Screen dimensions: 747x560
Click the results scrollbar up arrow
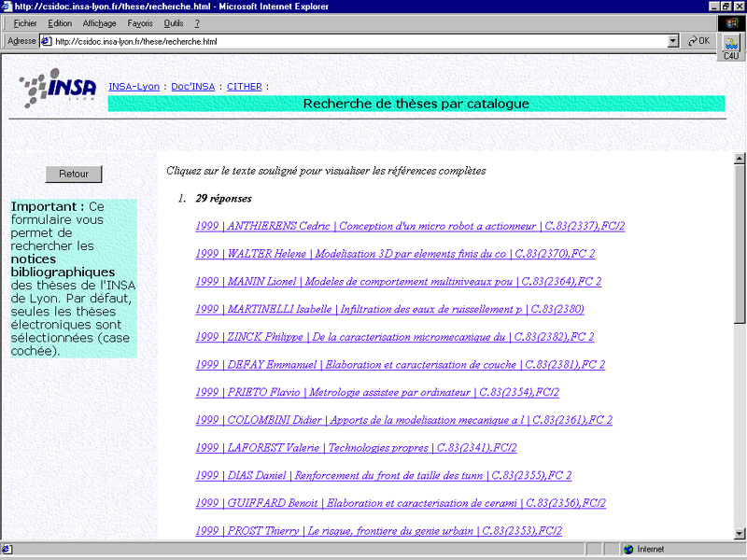[x=740, y=159]
